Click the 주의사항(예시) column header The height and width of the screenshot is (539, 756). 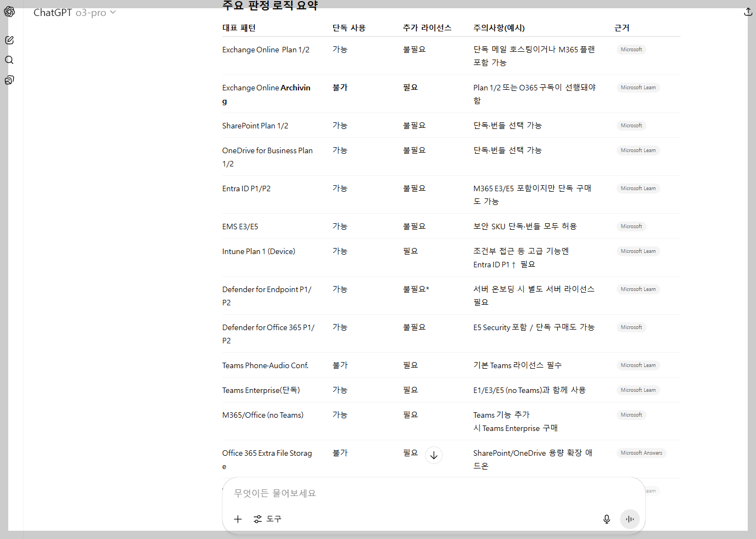499,28
